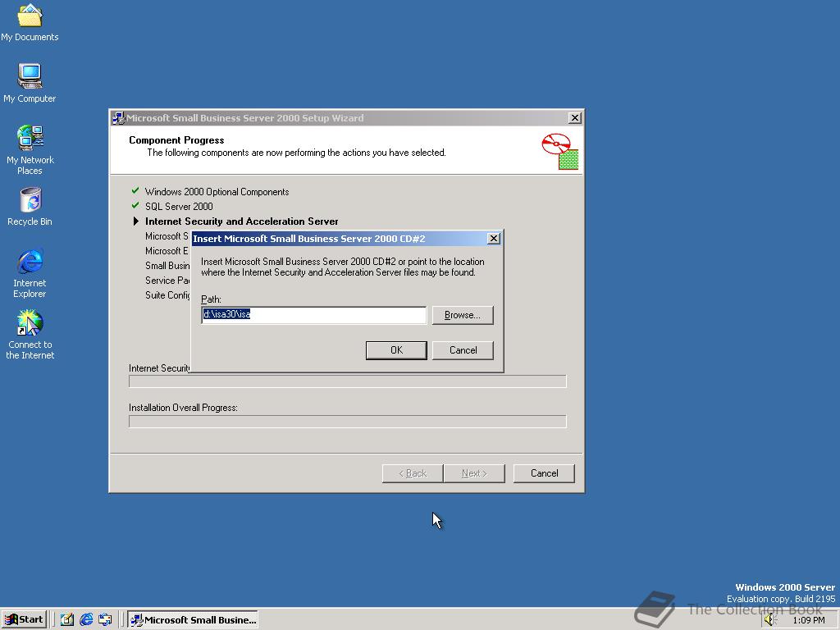Click the checkmark beside SQL Server 2000
The height and width of the screenshot is (630, 840).
coord(135,206)
